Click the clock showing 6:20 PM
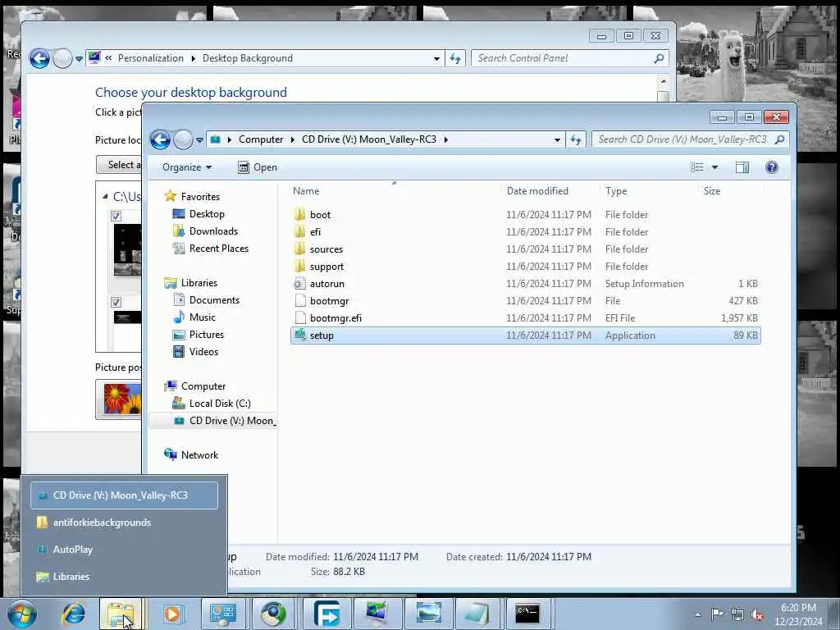Screen dimensions: 840x630 click(798, 608)
